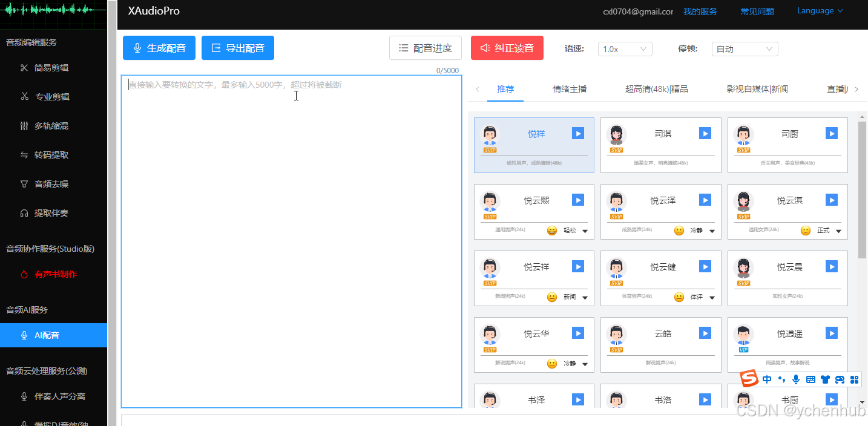Select AI配音 in the sidebar
Image resolution: width=868 pixels, height=426 pixels.
[53, 335]
